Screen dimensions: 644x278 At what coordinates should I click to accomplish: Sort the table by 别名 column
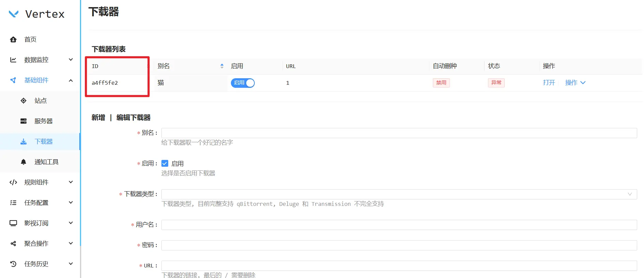pos(222,66)
